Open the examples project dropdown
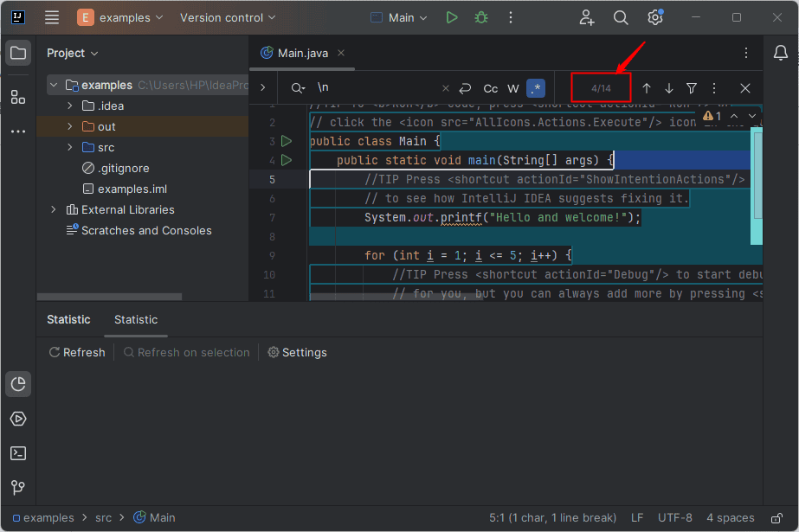 (120, 17)
